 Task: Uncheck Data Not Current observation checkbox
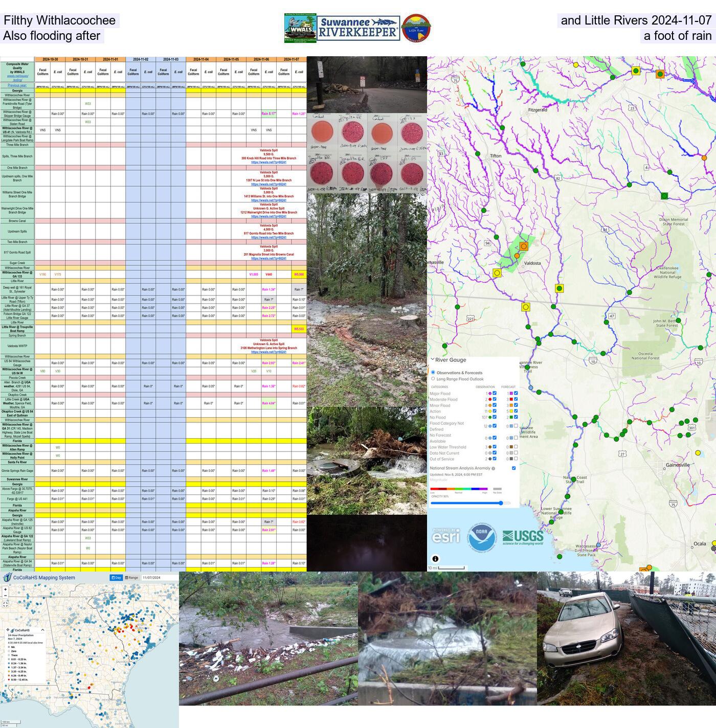495,453
